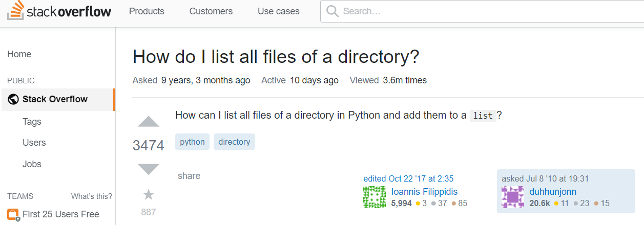Open the Use cases menu item

click(278, 11)
